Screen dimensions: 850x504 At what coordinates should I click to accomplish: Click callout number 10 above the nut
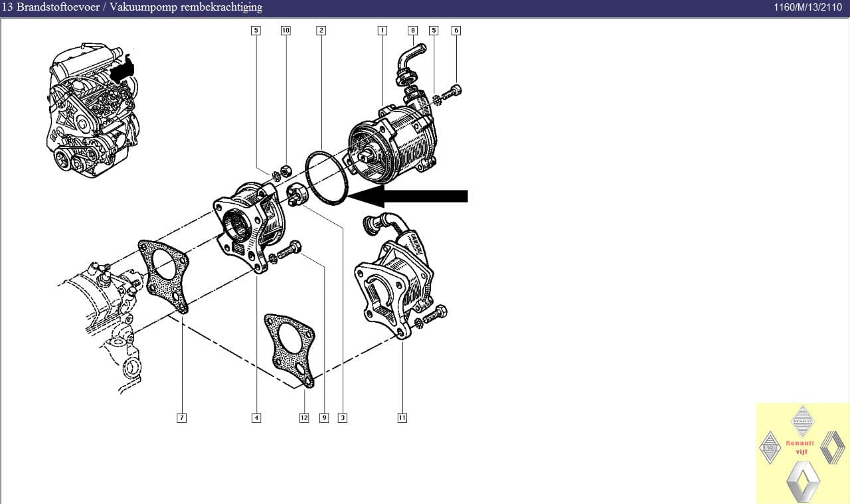pyautogui.click(x=286, y=31)
